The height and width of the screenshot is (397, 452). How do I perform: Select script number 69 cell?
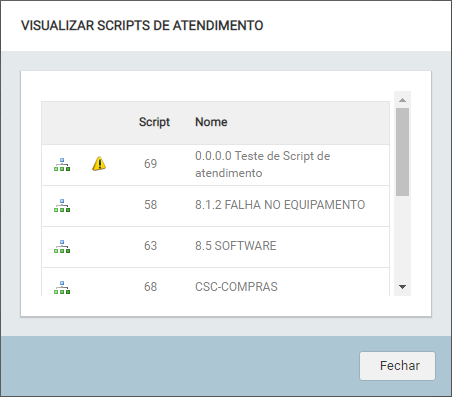[x=150, y=164]
